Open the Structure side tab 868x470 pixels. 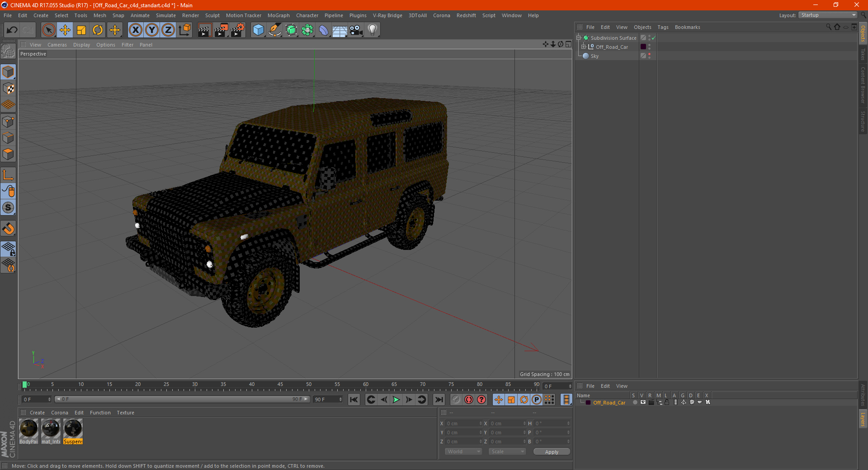click(x=863, y=121)
